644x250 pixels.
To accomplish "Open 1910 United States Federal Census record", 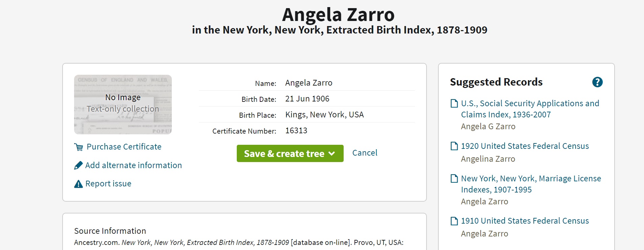I will pos(525,221).
